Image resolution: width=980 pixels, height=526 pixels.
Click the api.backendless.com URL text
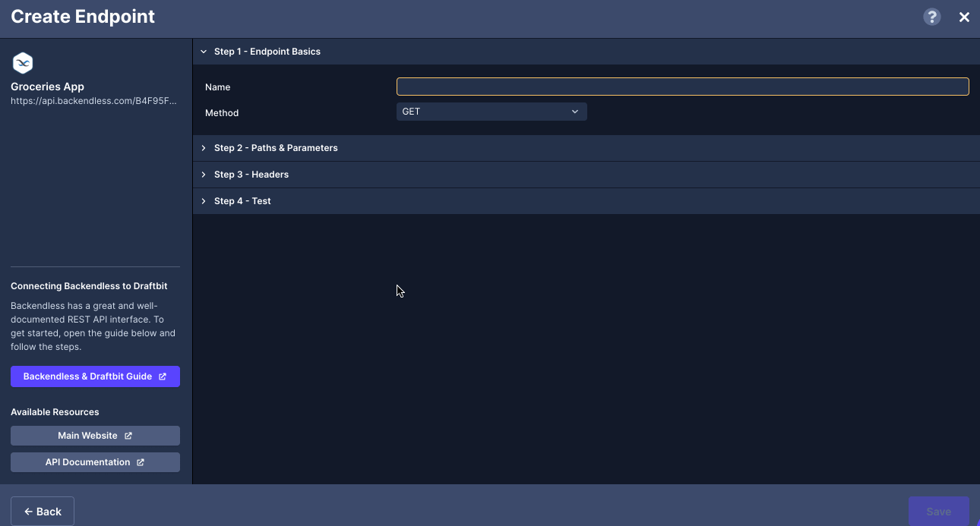coord(93,100)
